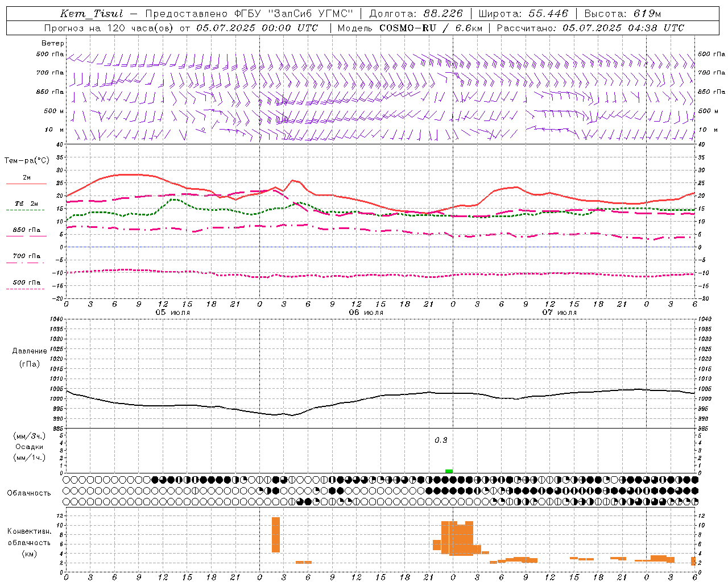
Task: Click the Конвективн. convective cloud label
Action: tap(30, 531)
